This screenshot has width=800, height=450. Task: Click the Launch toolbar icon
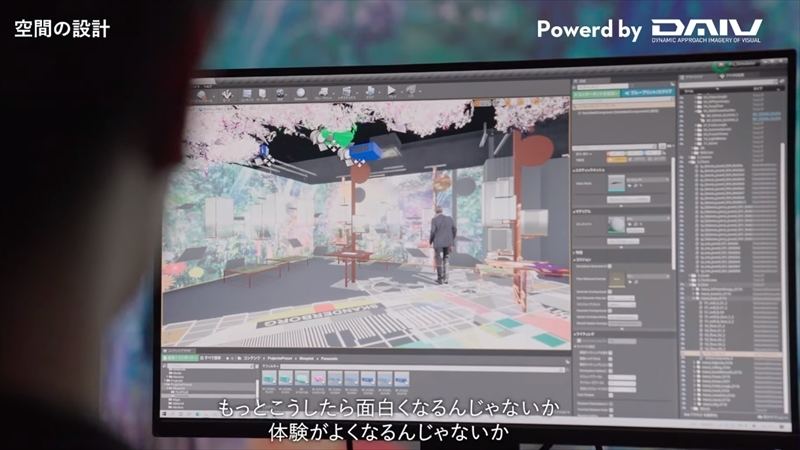[x=411, y=90]
